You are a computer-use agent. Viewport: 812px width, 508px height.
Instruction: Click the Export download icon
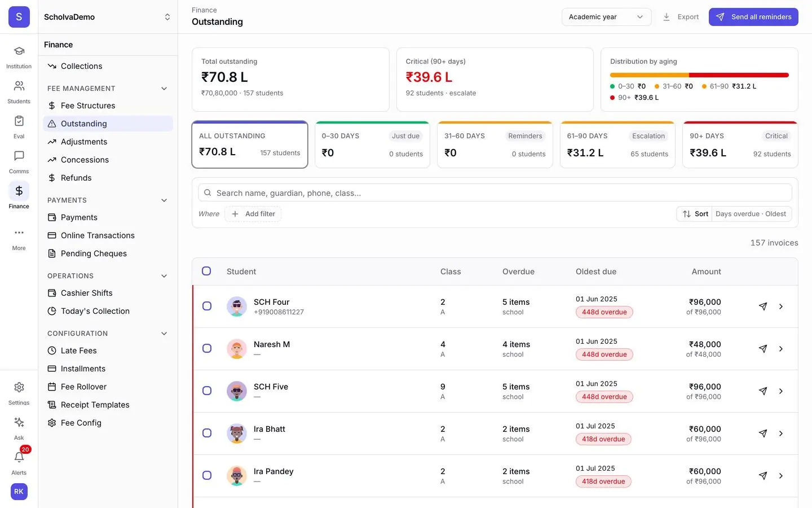tap(667, 17)
